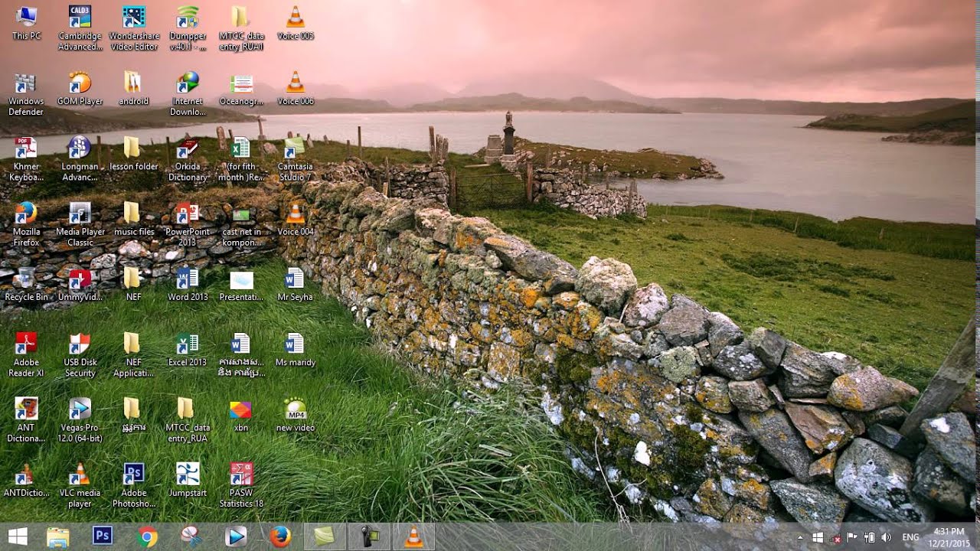Viewport: 980px width, 551px height.
Task: Select the android folder
Action: click(133, 89)
